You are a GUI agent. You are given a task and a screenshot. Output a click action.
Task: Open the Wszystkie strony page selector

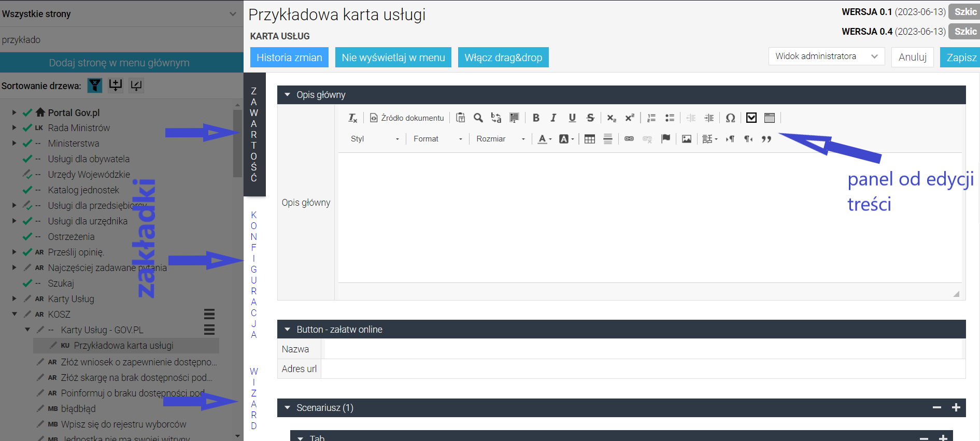tap(122, 14)
